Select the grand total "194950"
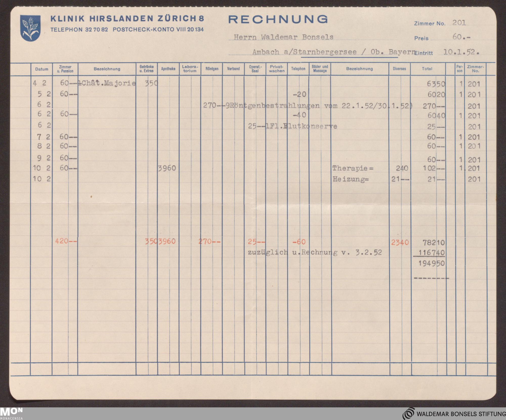This screenshot has height=420, width=506. (432, 263)
